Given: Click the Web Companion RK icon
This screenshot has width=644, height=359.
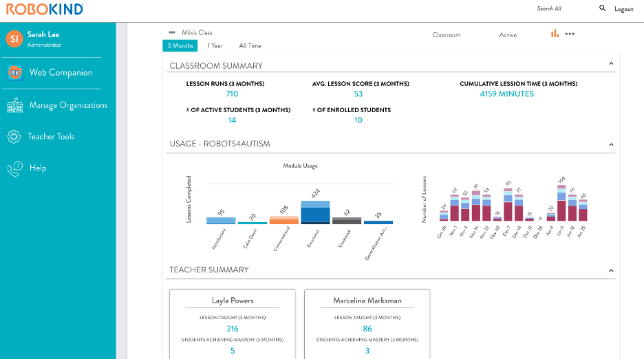Looking at the screenshot, I should click(x=15, y=72).
